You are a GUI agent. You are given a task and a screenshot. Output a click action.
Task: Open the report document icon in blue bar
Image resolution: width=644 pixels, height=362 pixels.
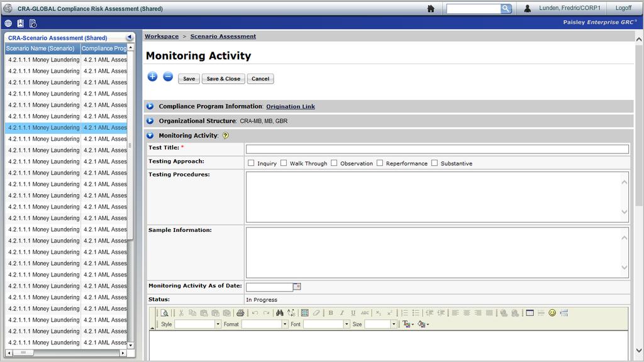click(x=33, y=23)
